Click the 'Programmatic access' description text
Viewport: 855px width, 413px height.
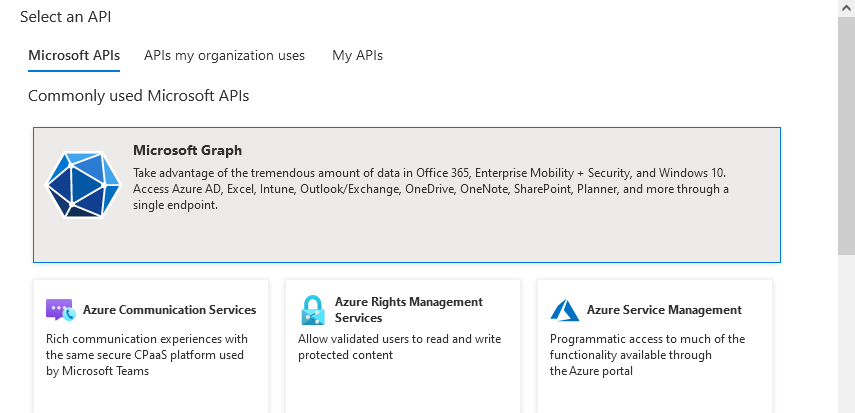click(647, 355)
